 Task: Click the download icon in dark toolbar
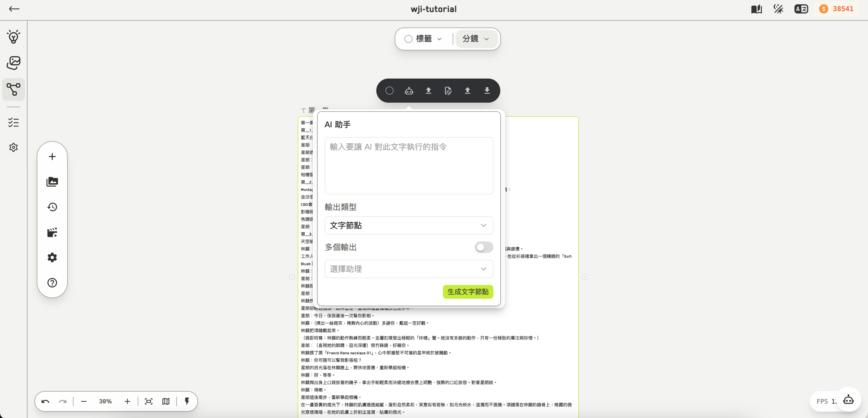(x=487, y=91)
